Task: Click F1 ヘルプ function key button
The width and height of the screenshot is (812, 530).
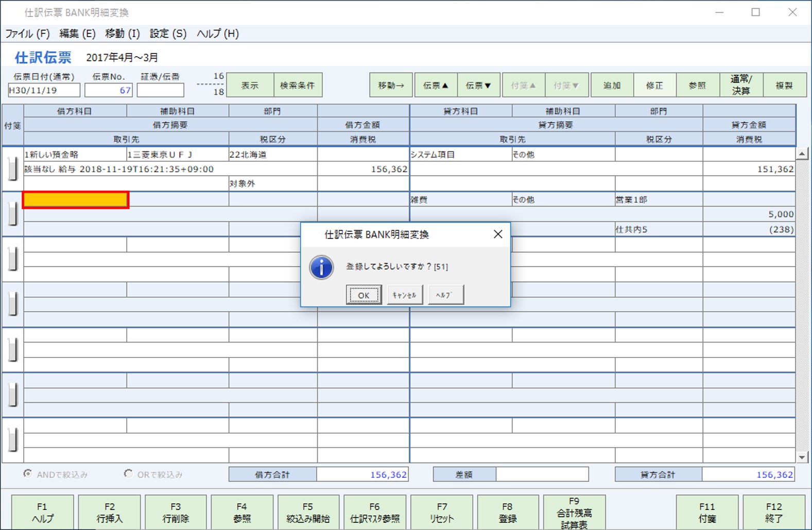Action: (x=42, y=512)
